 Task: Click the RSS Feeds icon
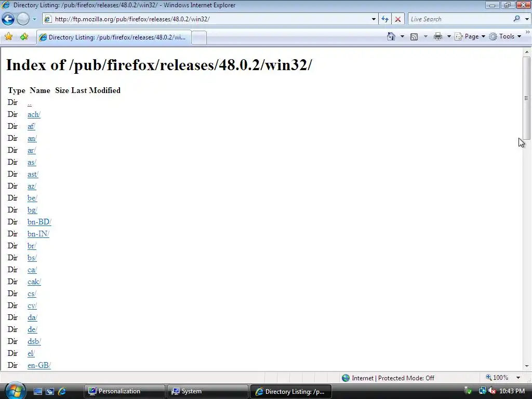(414, 37)
